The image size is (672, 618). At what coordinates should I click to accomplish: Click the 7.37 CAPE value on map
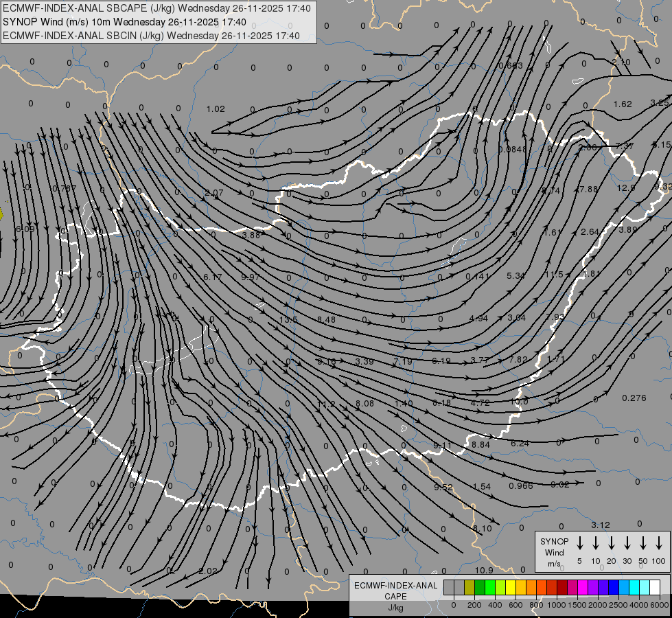(625, 146)
